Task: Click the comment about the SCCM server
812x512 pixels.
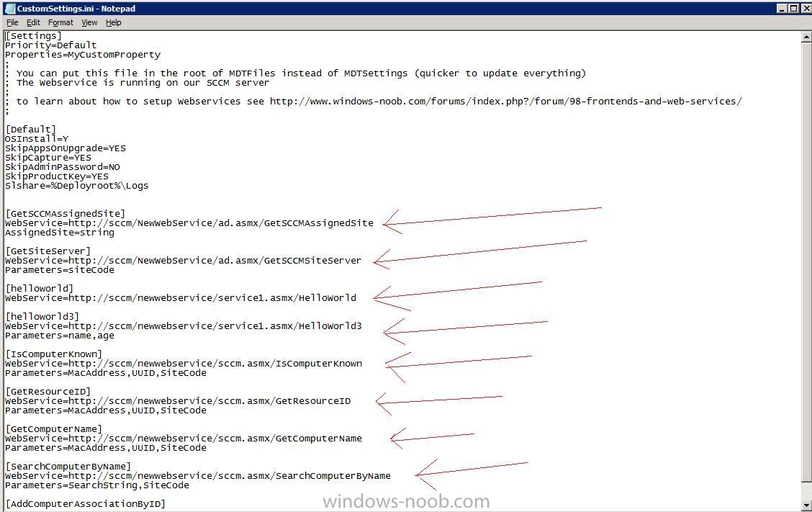Action: (137, 82)
